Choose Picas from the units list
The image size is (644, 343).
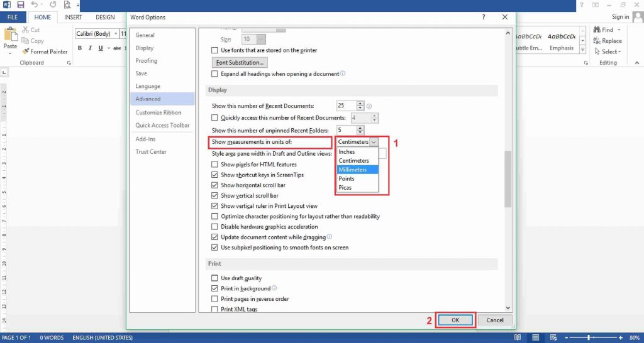pos(357,188)
